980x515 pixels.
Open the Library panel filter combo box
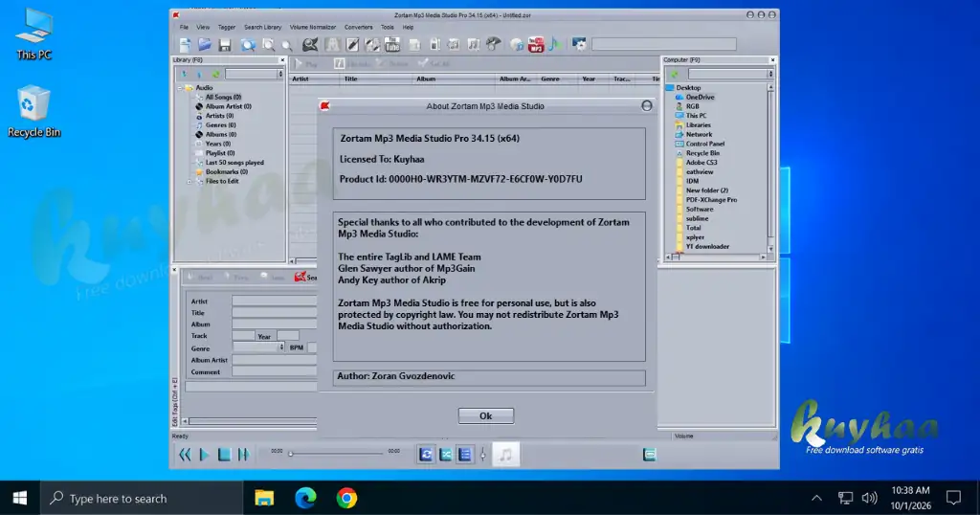click(255, 74)
